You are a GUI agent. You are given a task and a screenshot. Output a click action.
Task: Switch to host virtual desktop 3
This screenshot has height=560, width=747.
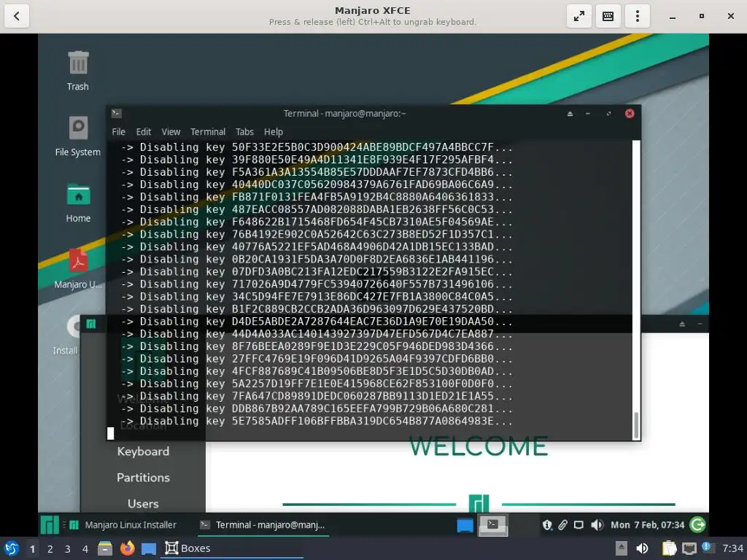[68, 549]
